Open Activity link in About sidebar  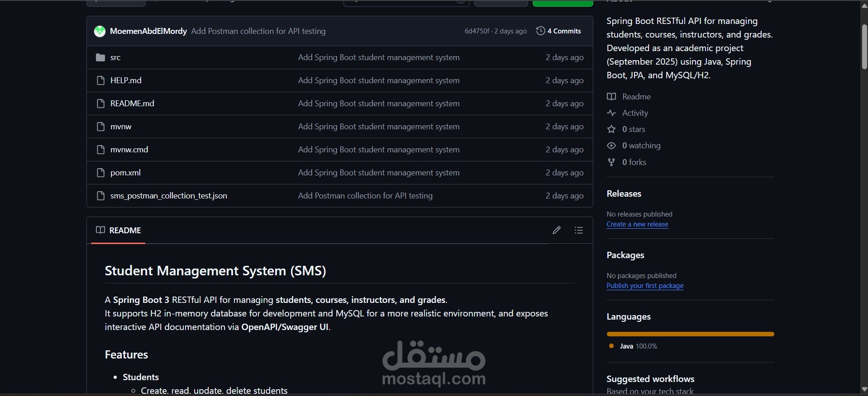(635, 113)
